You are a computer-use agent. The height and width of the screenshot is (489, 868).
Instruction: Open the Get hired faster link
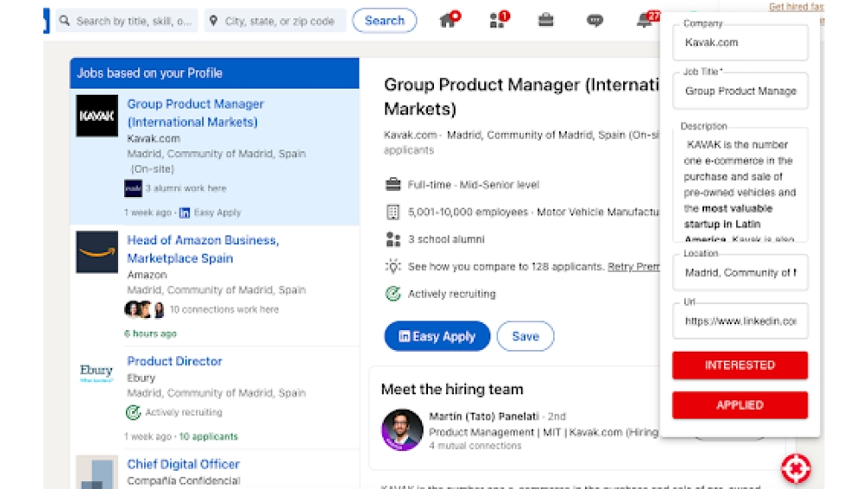pos(796,7)
